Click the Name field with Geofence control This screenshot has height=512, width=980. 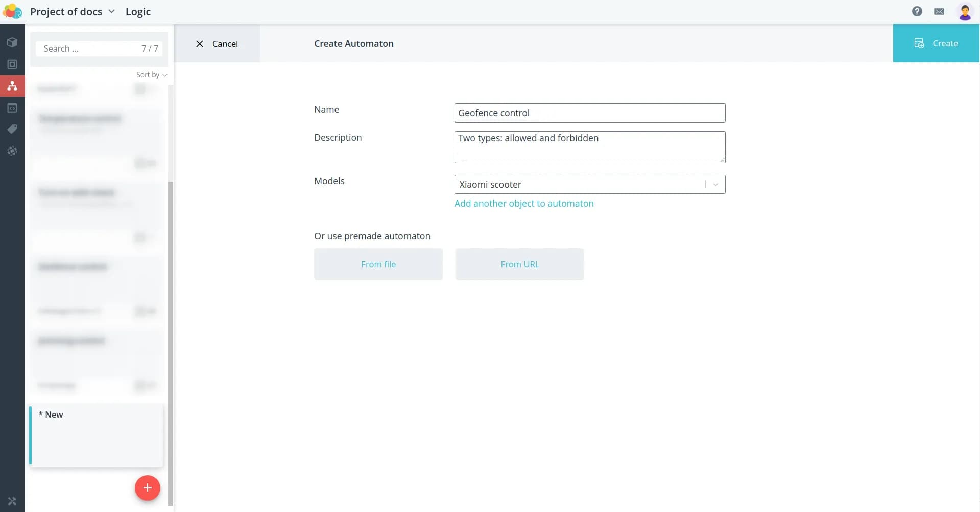(x=589, y=113)
